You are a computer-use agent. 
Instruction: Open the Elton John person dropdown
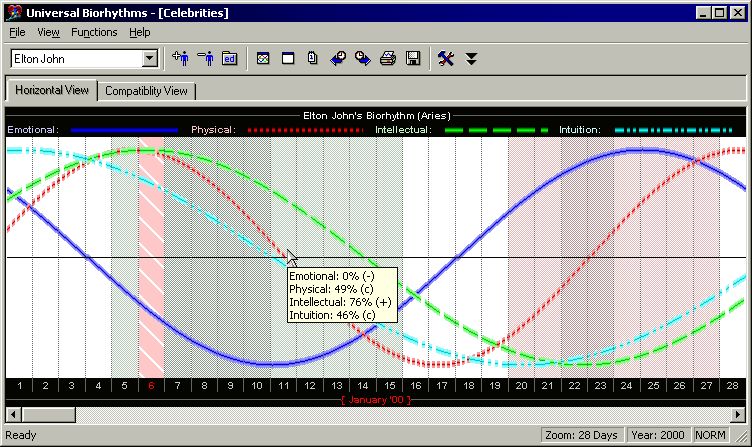click(x=150, y=59)
